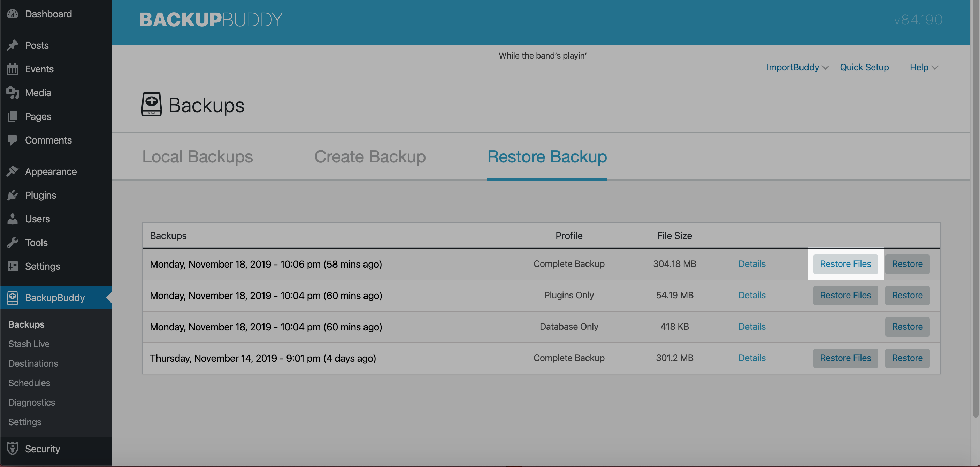The width and height of the screenshot is (980, 467).
Task: Open the Schedules submenu item
Action: 29,383
